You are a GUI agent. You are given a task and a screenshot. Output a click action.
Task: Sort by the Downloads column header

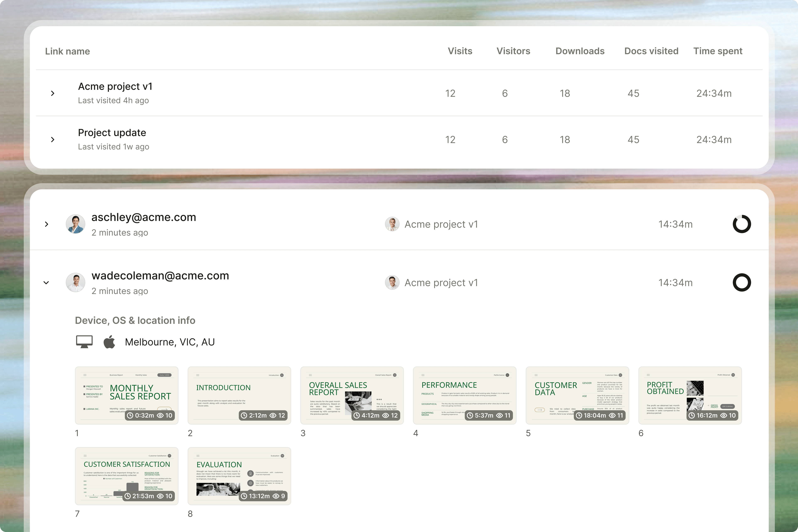[580, 51]
